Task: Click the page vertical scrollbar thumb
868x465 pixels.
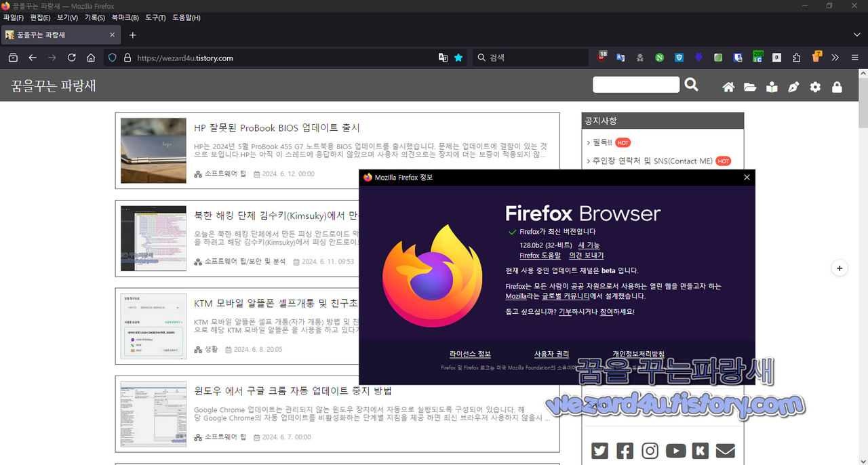Action: pos(863,104)
